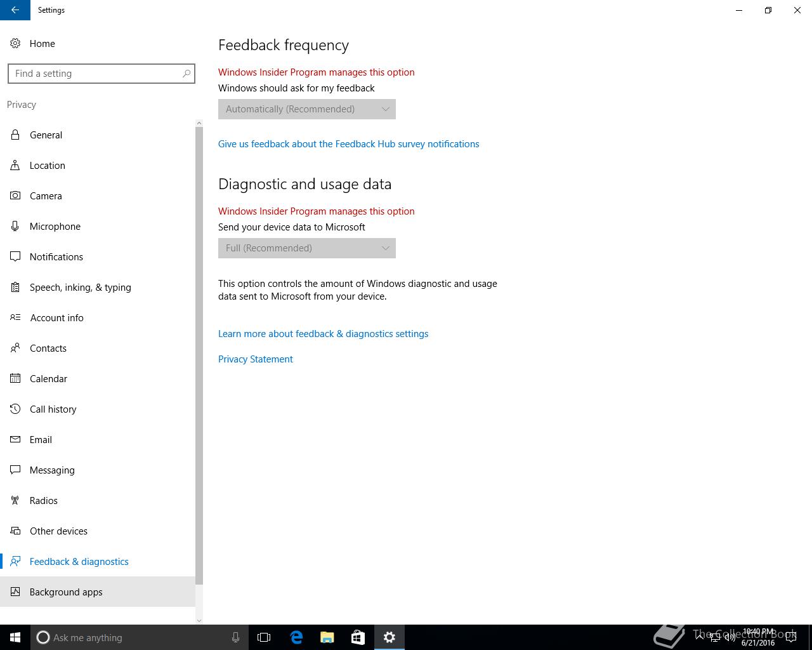
Task: Go to the Messaging privacy page
Action: 98,470
